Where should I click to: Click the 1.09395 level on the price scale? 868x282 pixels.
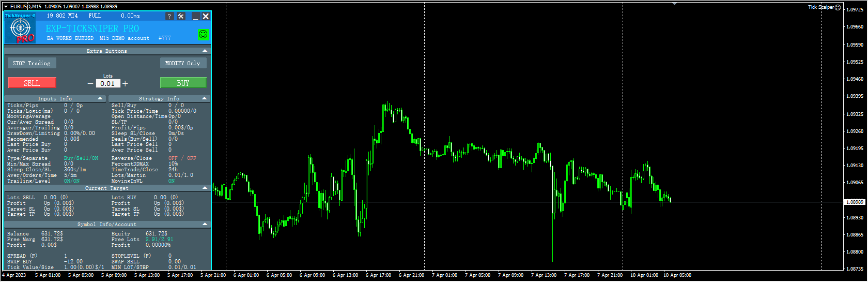tap(856, 96)
